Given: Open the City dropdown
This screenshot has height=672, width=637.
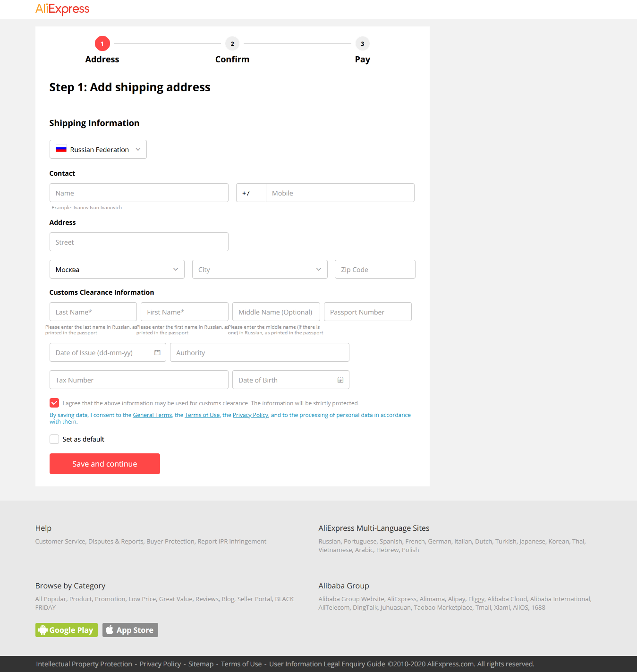Looking at the screenshot, I should (260, 269).
